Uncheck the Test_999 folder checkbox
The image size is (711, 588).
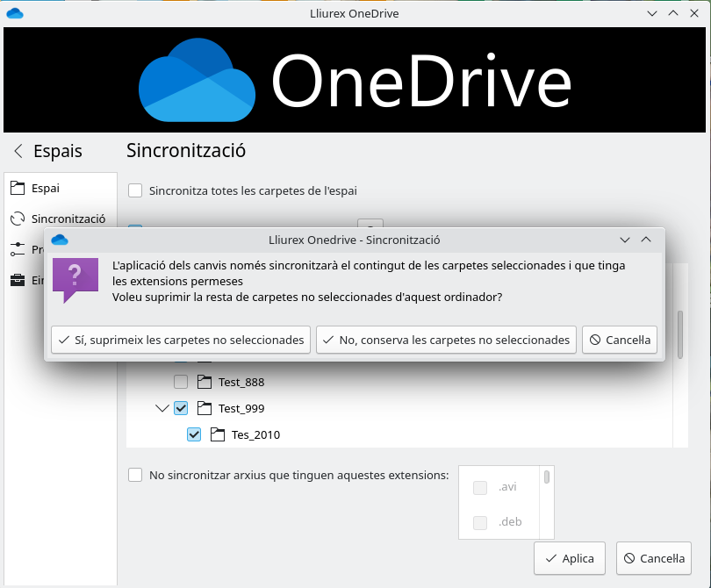(x=181, y=408)
